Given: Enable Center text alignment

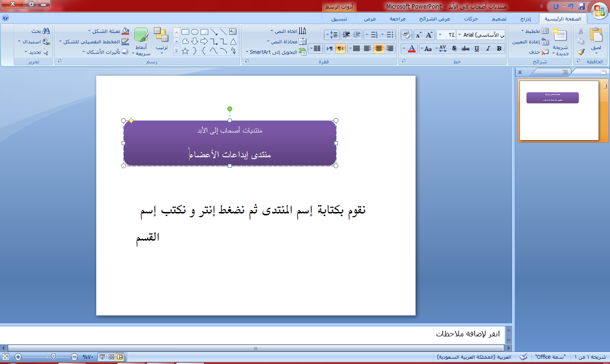Looking at the screenshot, I should 379,48.
